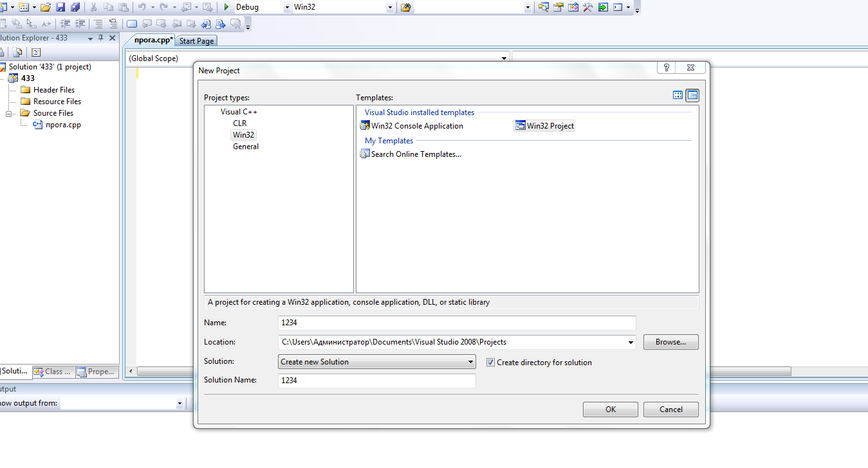Click the Copy icon in the toolbar
Screen dimensions: 868x468
click(x=108, y=7)
